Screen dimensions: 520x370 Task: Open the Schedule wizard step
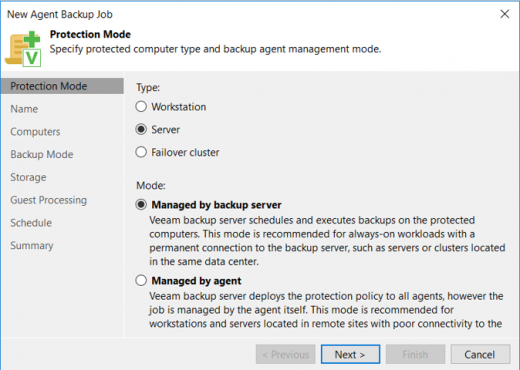click(x=31, y=223)
